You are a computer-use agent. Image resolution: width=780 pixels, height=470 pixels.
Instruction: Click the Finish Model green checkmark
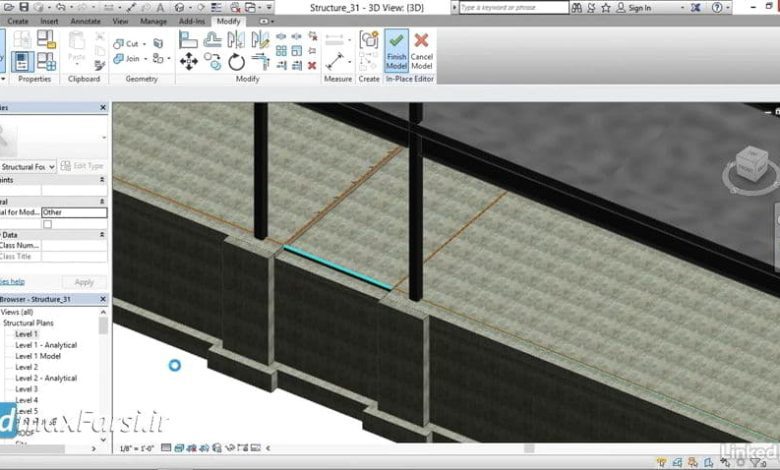coord(396,51)
